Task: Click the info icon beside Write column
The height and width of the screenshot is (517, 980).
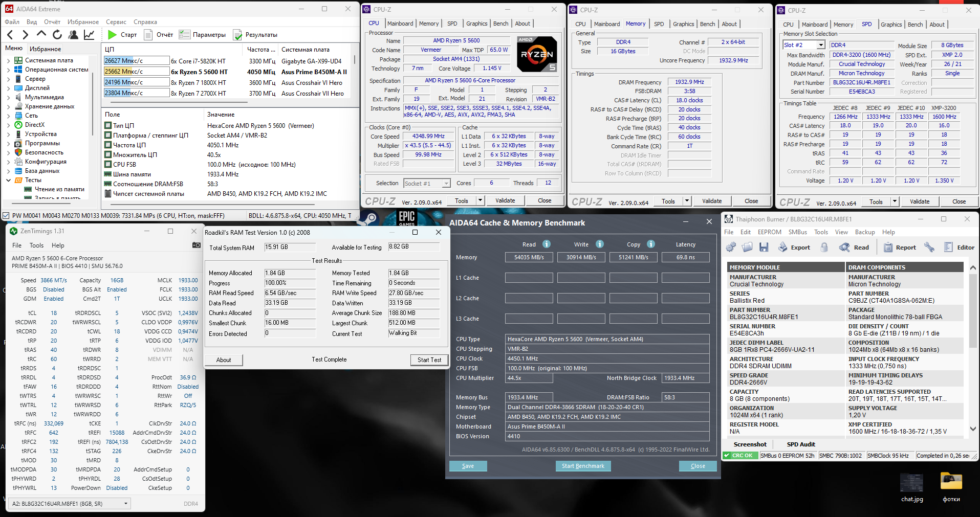Action: 600,244
